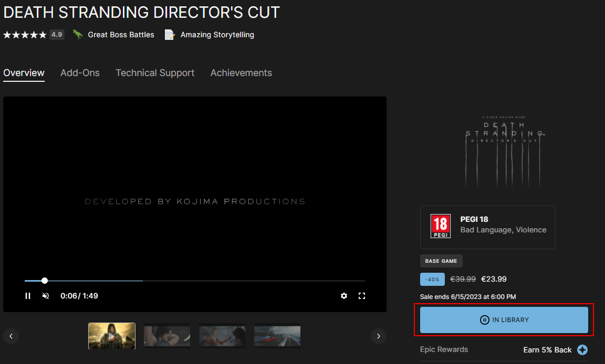
Task: Click the In Library button
Action: (504, 320)
